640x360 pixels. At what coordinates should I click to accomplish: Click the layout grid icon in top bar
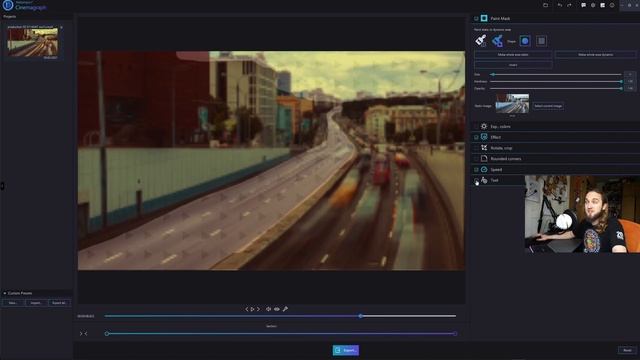coord(602,5)
